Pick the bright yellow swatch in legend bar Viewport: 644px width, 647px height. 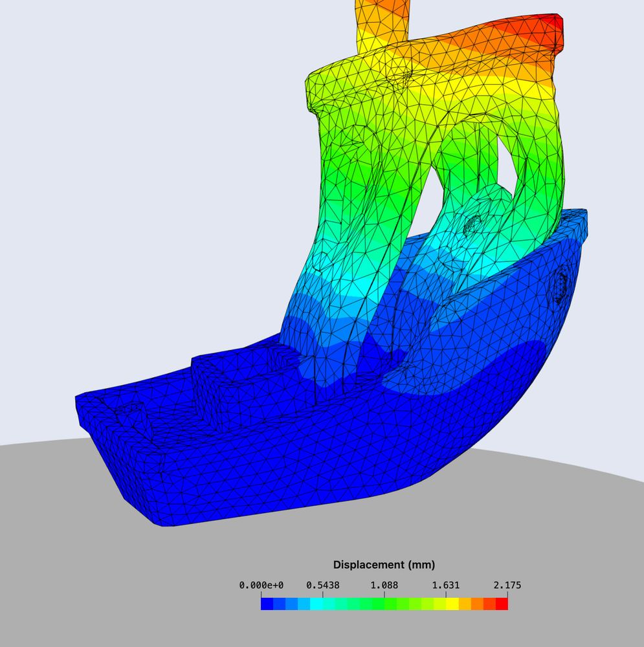(x=452, y=604)
